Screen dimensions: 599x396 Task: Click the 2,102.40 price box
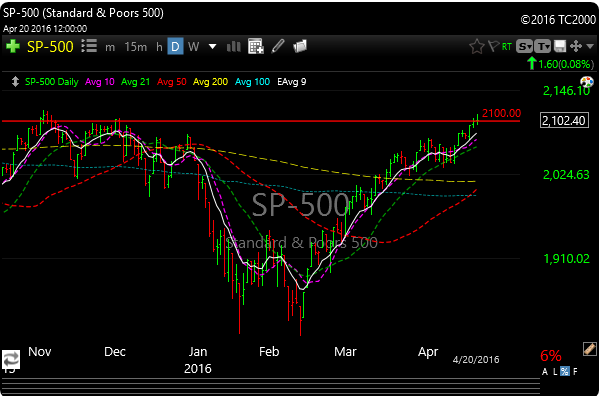point(564,121)
